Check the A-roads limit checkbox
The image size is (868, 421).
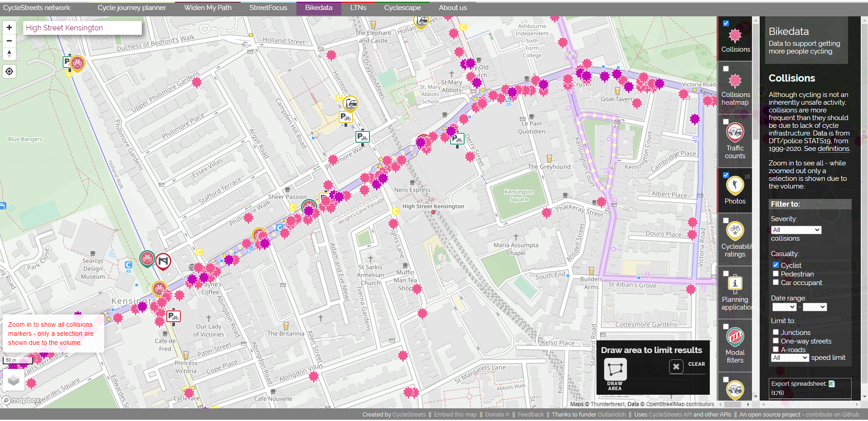point(776,349)
